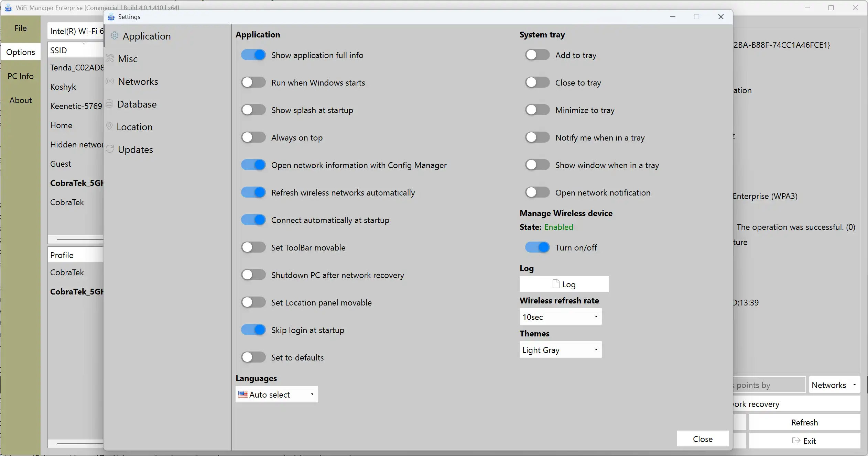Disable Refresh wireless networks automatically
This screenshot has height=456, width=868.
[253, 192]
